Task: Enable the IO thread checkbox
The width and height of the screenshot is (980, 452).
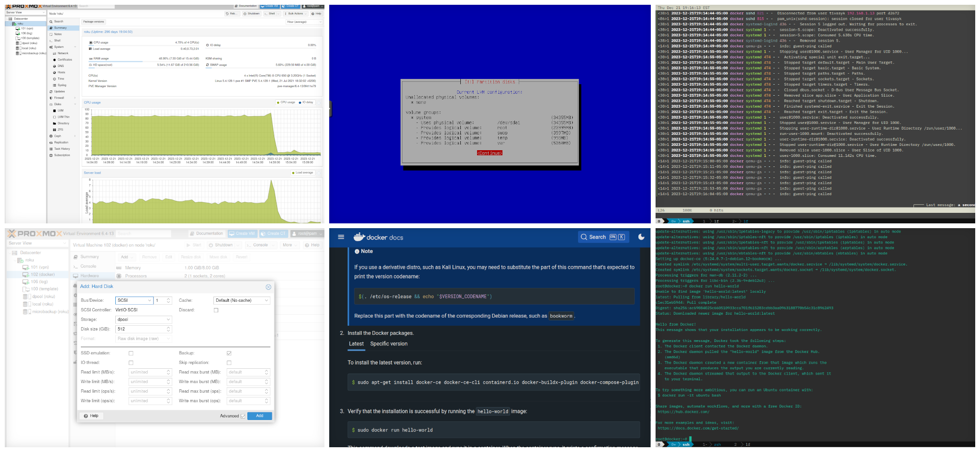Action: (x=131, y=363)
